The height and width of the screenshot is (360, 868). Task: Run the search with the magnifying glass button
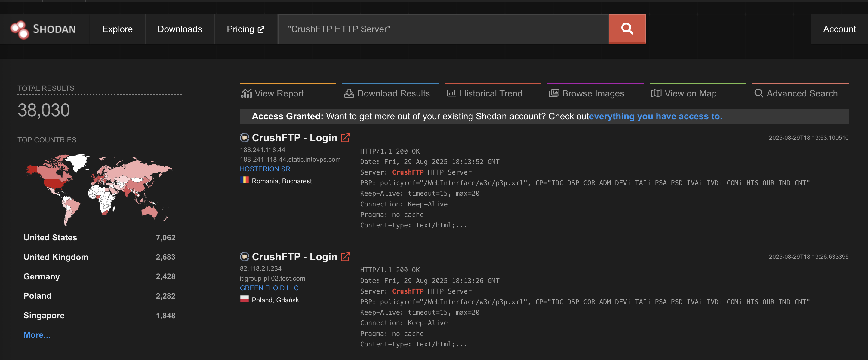point(627,29)
